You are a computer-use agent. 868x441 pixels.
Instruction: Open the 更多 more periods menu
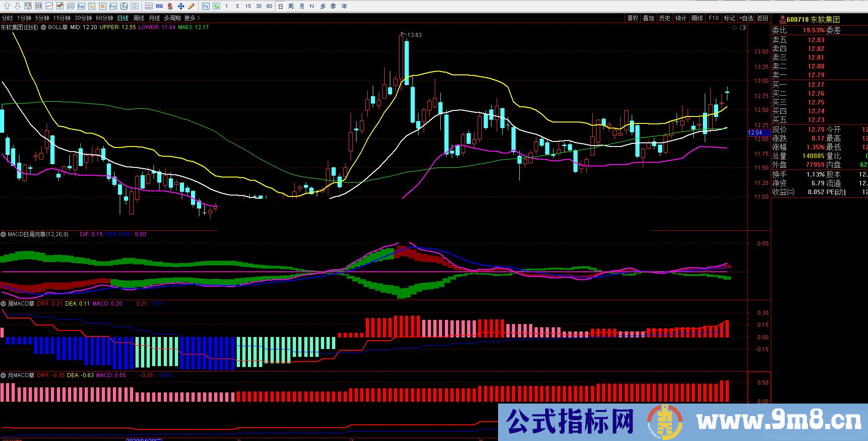pyautogui.click(x=190, y=18)
